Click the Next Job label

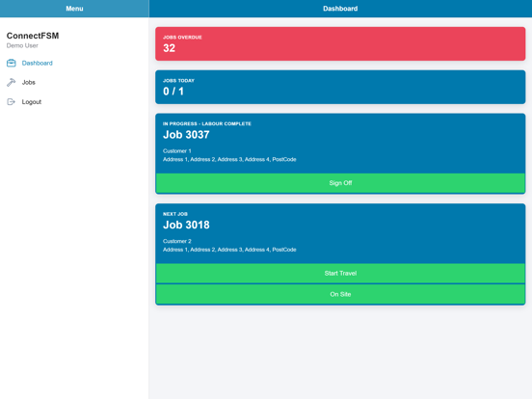click(175, 214)
